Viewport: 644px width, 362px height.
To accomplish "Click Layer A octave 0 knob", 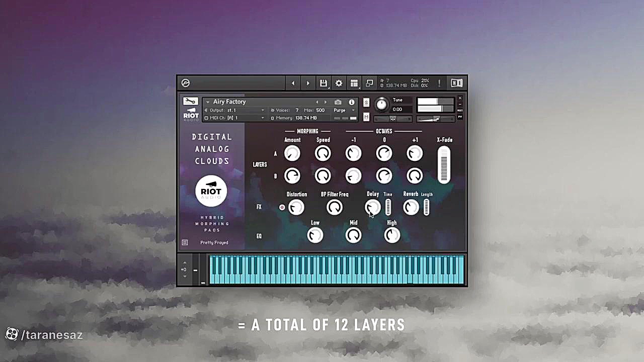I will (384, 153).
